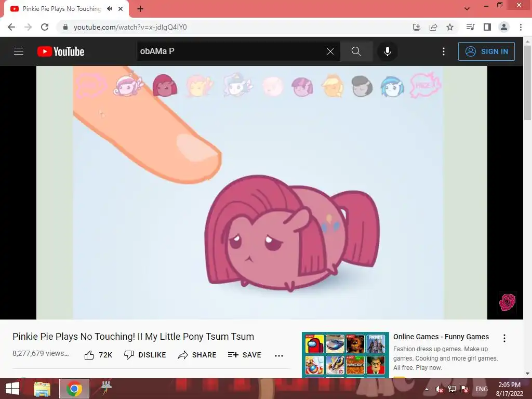
Task: Open more actions ellipsis under the video
Action: 279,355
